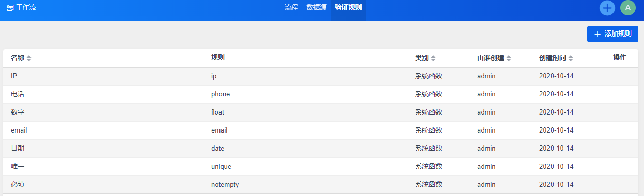Click the round plus icon in header
This screenshot has height=196, width=644.
click(x=607, y=8)
